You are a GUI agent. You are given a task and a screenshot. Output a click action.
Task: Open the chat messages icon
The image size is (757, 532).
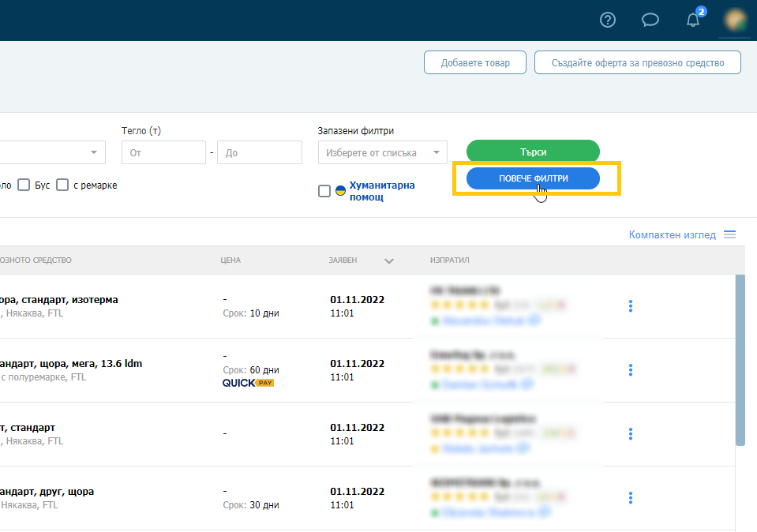pos(650,20)
